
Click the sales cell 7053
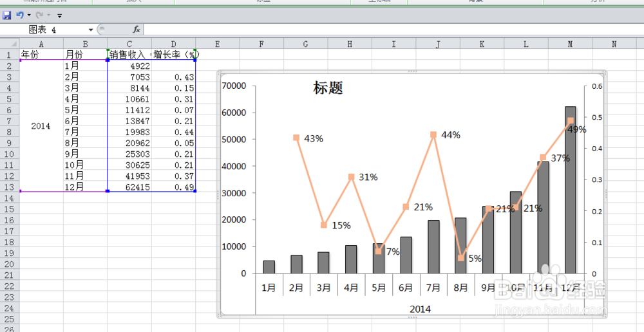point(129,77)
